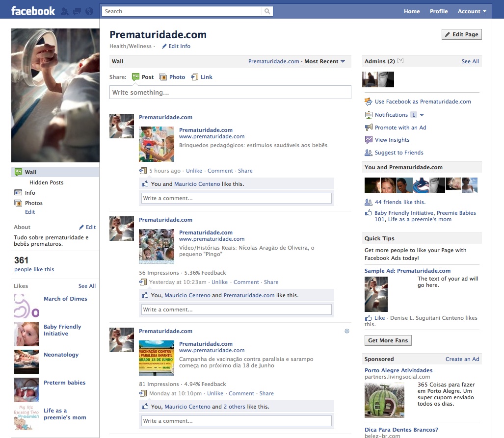Open Yesterday at 10:23am timestamp

pos(178,282)
